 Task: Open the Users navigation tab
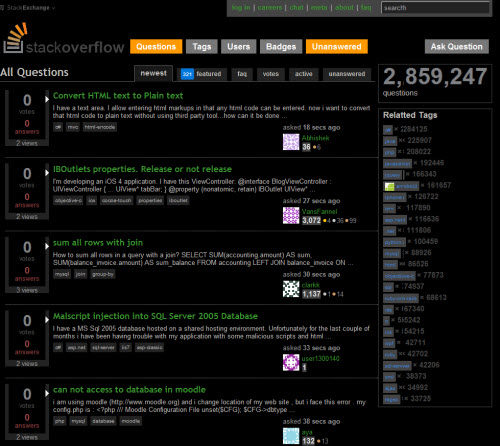click(239, 46)
